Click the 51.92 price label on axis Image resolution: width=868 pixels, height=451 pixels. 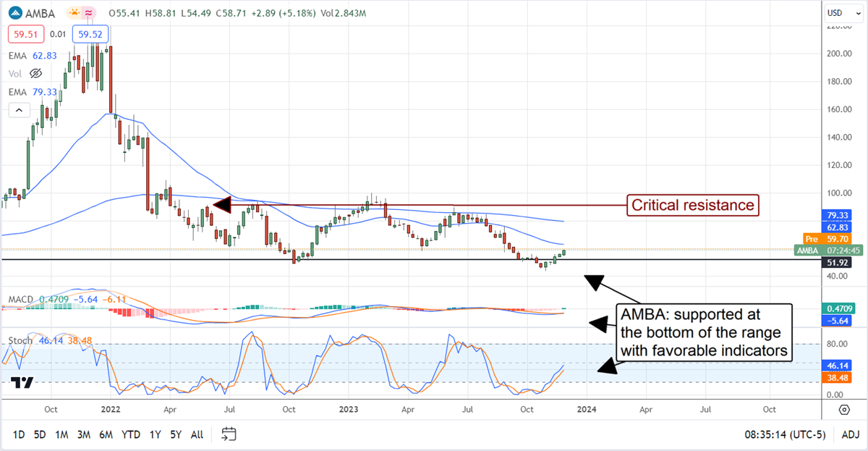click(839, 263)
